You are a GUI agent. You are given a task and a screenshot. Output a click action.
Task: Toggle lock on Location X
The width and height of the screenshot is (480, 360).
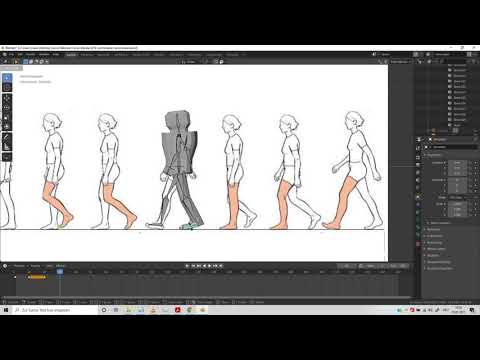(471, 163)
